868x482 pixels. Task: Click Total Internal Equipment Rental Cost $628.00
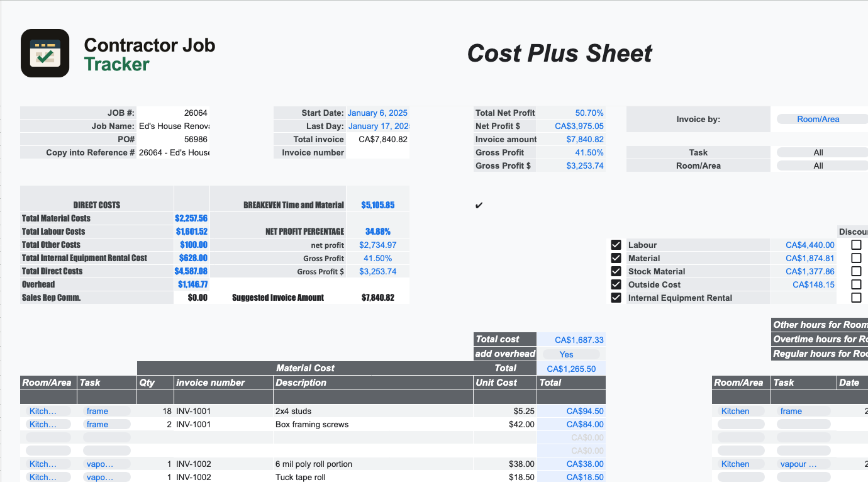pyautogui.click(x=191, y=258)
